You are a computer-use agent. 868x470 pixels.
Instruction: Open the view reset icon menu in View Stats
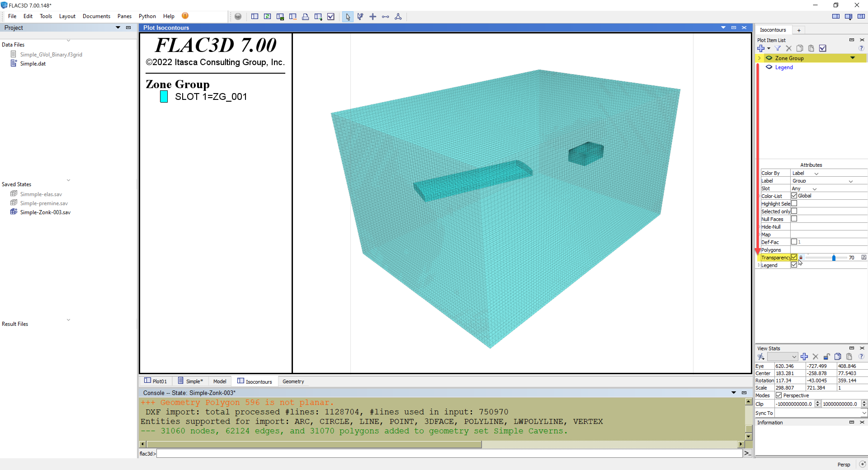tap(761, 357)
